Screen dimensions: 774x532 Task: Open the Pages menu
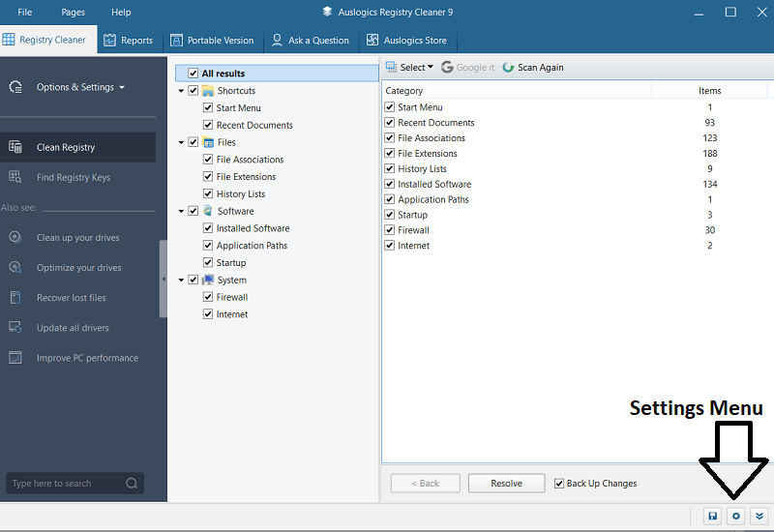pos(73,12)
